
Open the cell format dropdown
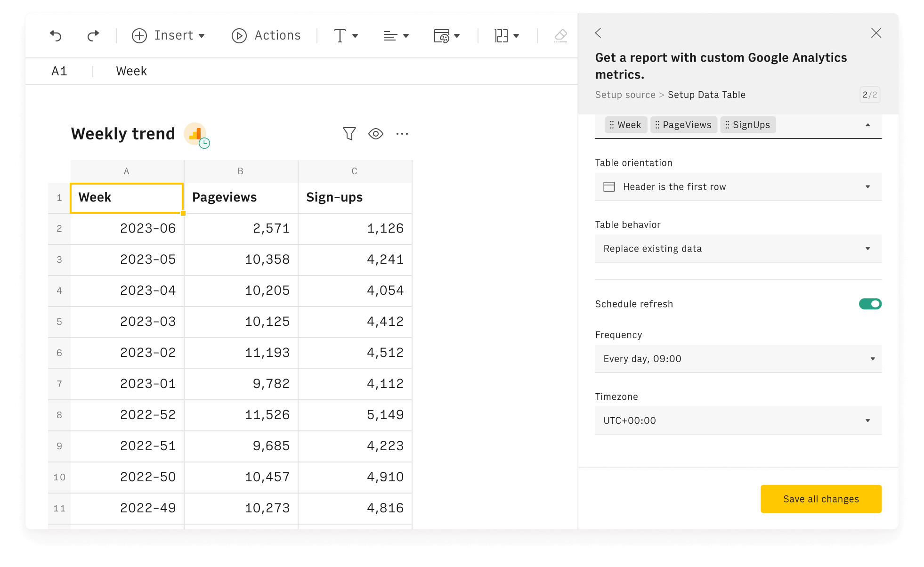[446, 35]
